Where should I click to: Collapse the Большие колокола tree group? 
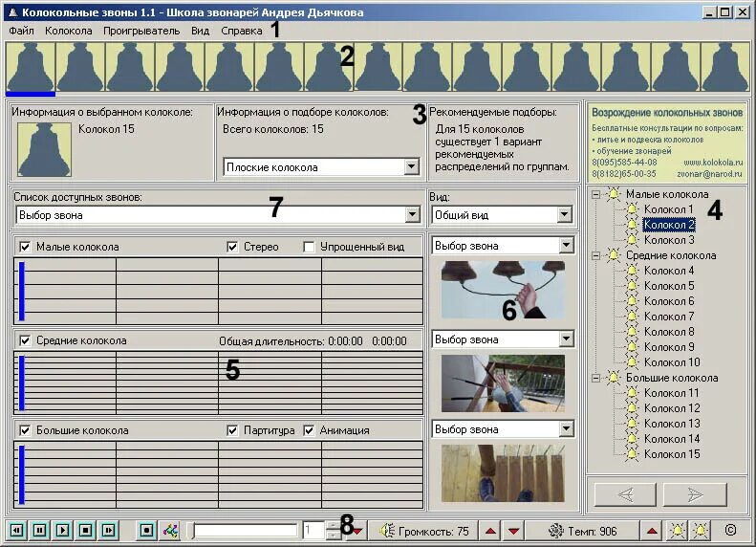(x=596, y=378)
